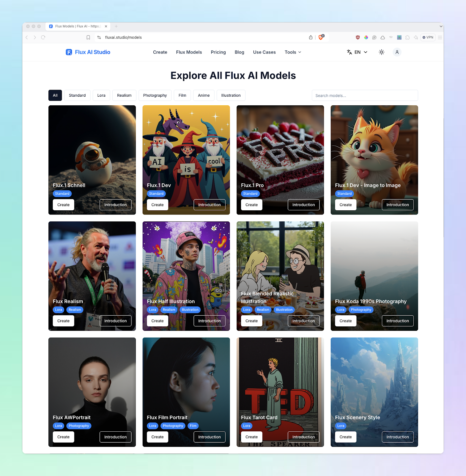Open Introduction for Flux Scenery Style
This screenshot has width=466, height=476.
398,437
